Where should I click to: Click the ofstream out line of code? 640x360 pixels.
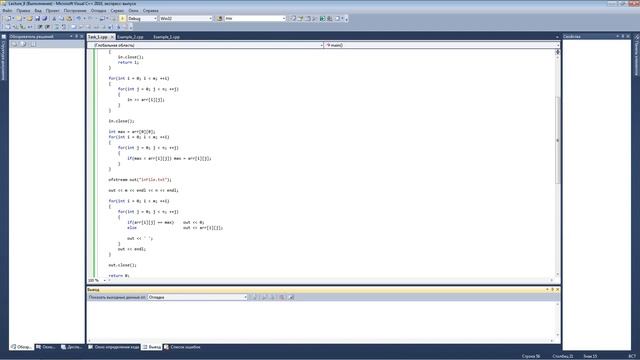140,180
